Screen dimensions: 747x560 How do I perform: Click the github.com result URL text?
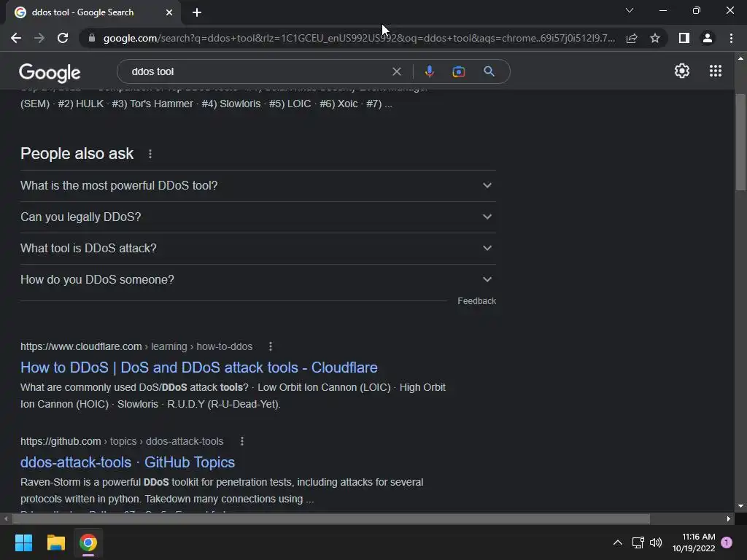pos(122,441)
